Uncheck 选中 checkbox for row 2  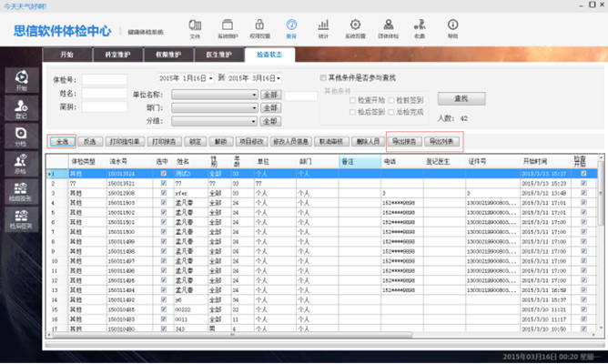(163, 183)
